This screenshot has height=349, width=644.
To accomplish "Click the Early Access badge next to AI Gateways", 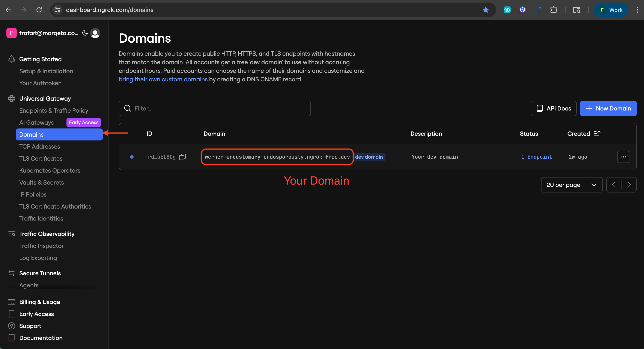I will tap(84, 122).
